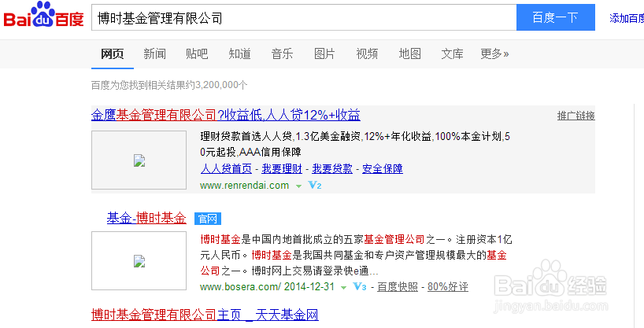This screenshot has height=328, width=644.
Task: Click the ad description starting 理财贷款首选人人贷
Action: tap(355, 144)
